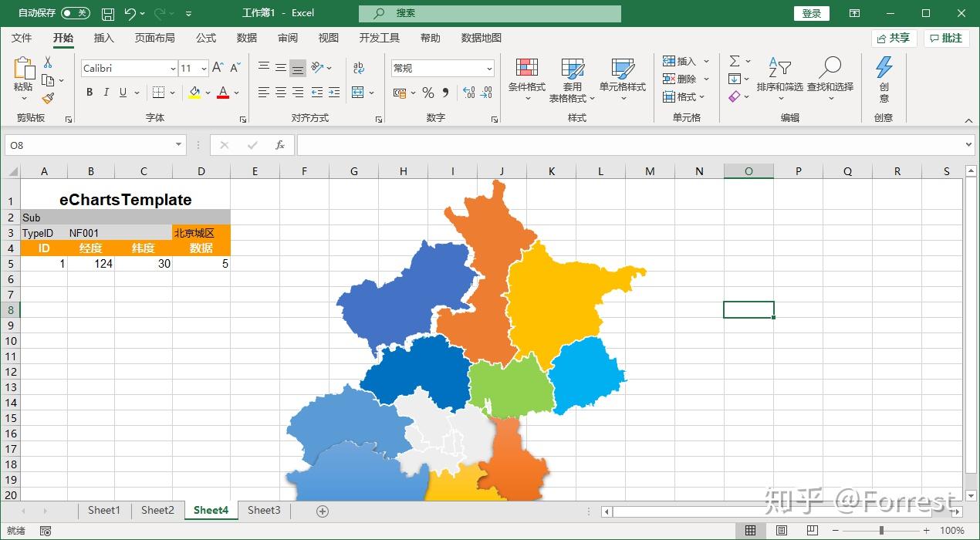Click the Format Painter brush icon
Image resolution: width=980 pixels, height=540 pixels.
click(48, 98)
